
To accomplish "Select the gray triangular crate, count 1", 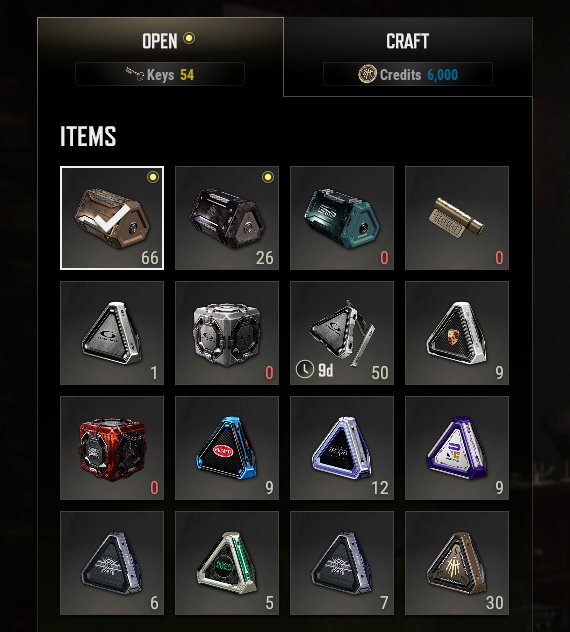I will pyautogui.click(x=112, y=333).
